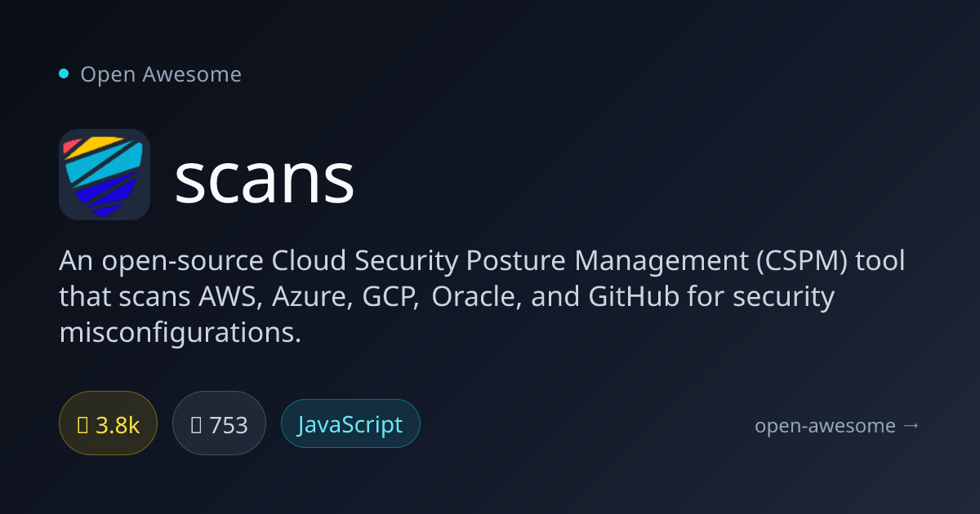Select the JavaScript language tag
Image resolution: width=980 pixels, height=514 pixels.
(350, 424)
